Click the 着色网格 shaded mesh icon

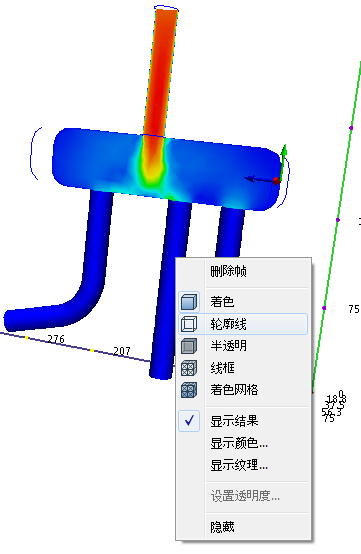tap(189, 390)
